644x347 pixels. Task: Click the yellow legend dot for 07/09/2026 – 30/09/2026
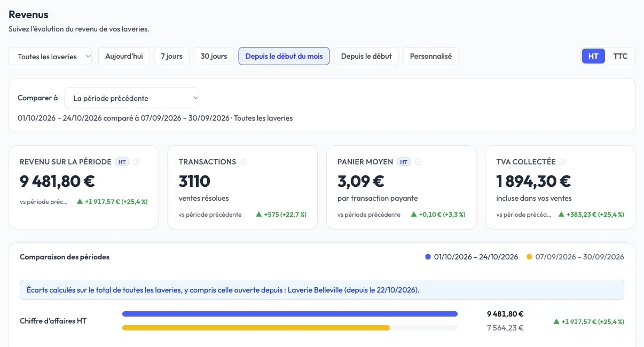click(x=529, y=257)
